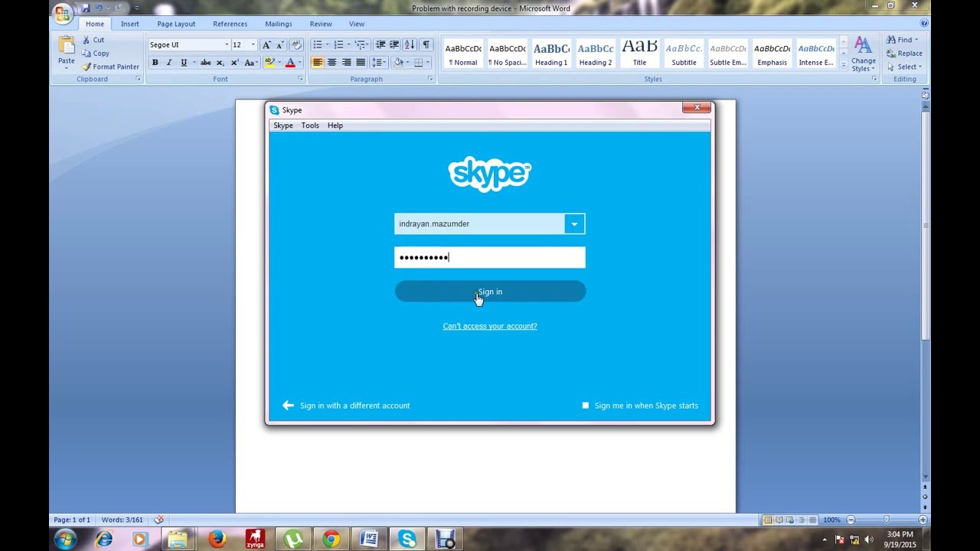
Task: Click the Decrease Indent icon
Action: [x=381, y=45]
